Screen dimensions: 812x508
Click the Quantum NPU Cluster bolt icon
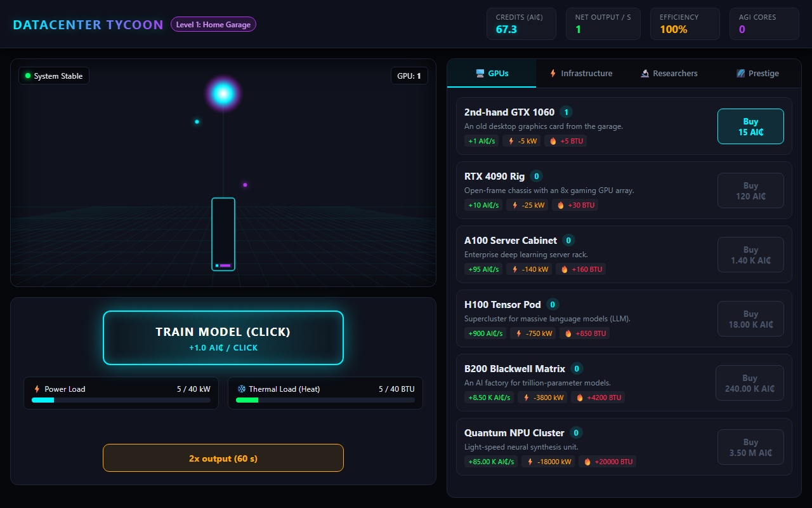530,462
